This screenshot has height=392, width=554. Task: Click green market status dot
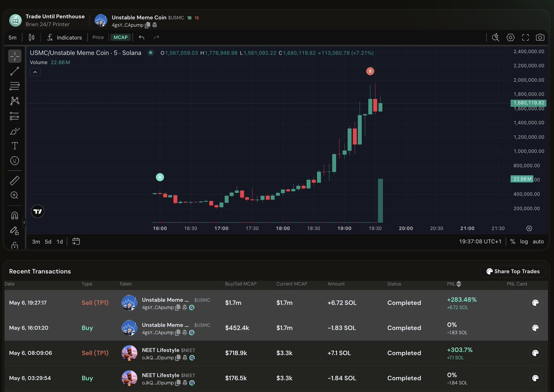point(151,53)
